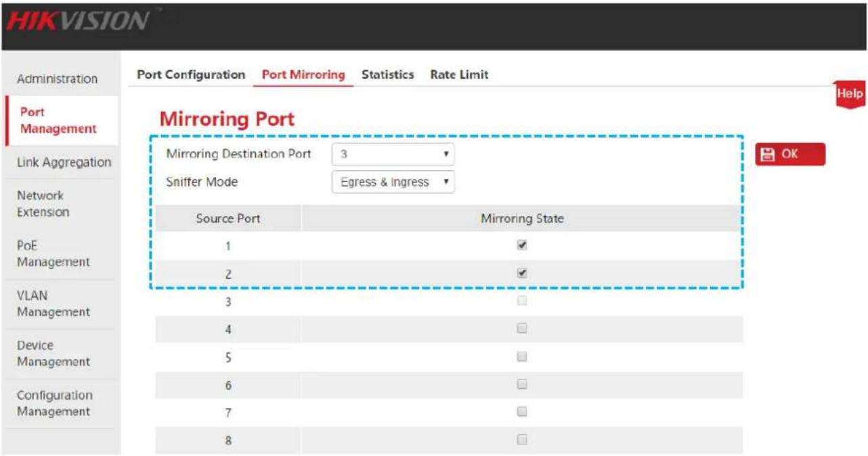Viewport: 868px width, 456px height.
Task: Check mirroring state for source port 4
Action: point(522,329)
